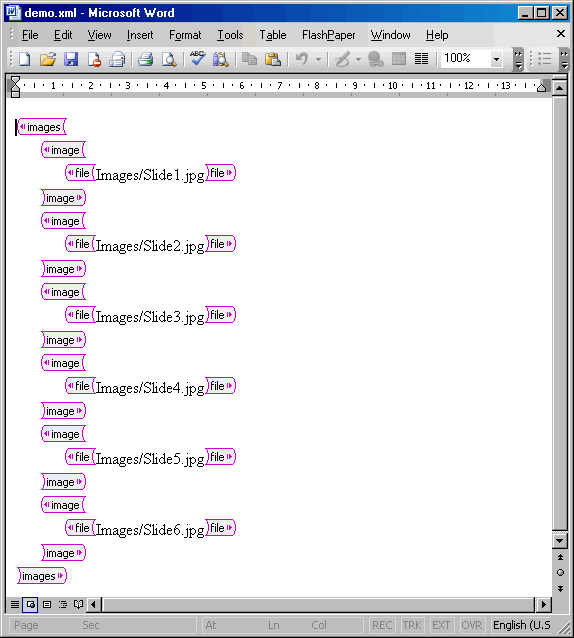Image resolution: width=574 pixels, height=638 pixels.
Task: Toggle EXT extend selection in status bar
Action: pos(441,625)
